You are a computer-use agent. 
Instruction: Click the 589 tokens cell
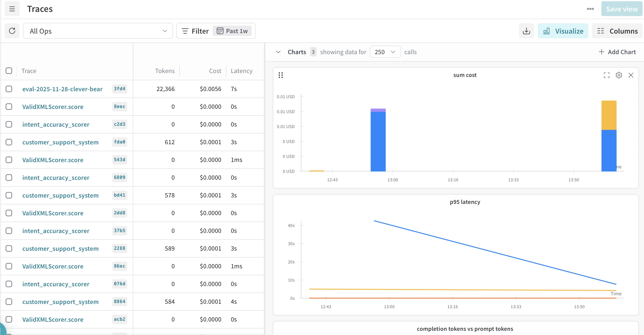pos(170,248)
